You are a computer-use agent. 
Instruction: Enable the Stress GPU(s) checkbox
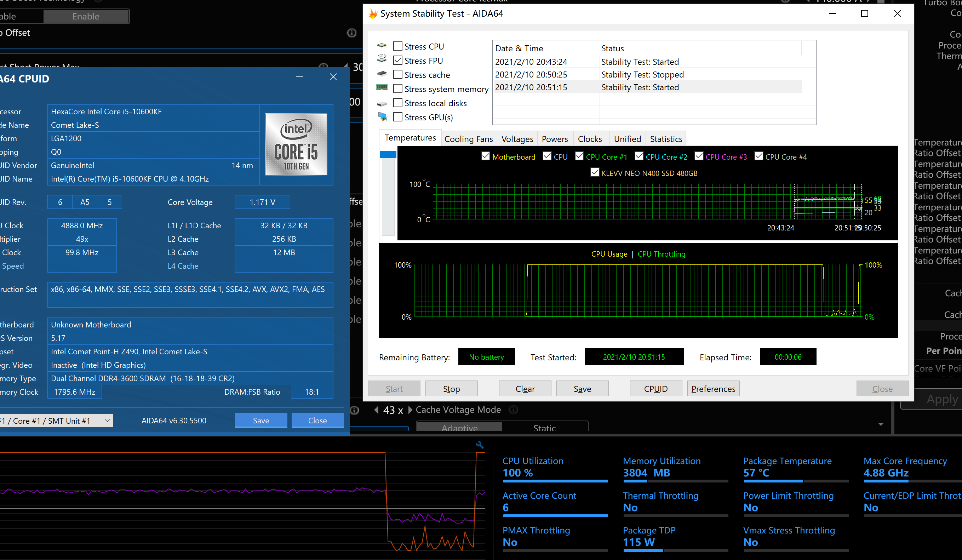(398, 117)
